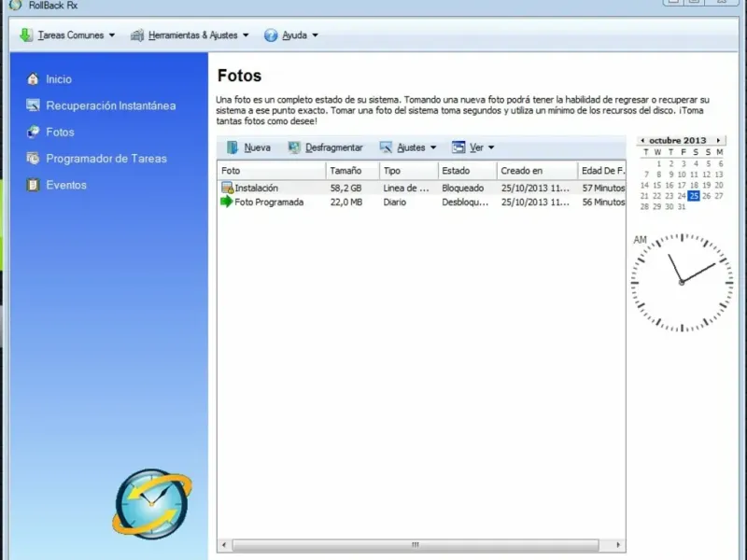Click the Ver button
The height and width of the screenshot is (560, 747).
(x=473, y=147)
